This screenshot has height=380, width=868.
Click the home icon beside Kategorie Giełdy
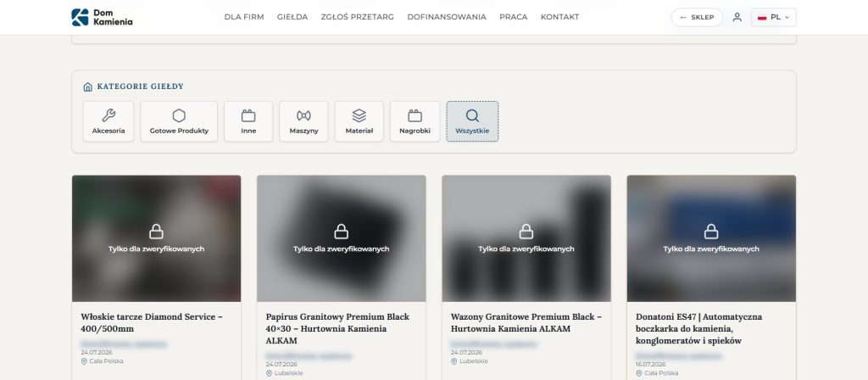[x=87, y=87]
